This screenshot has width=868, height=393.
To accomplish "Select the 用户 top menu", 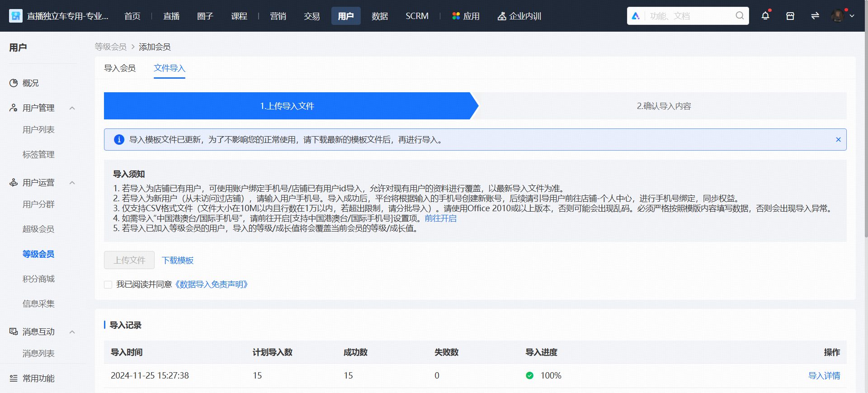I will (346, 16).
